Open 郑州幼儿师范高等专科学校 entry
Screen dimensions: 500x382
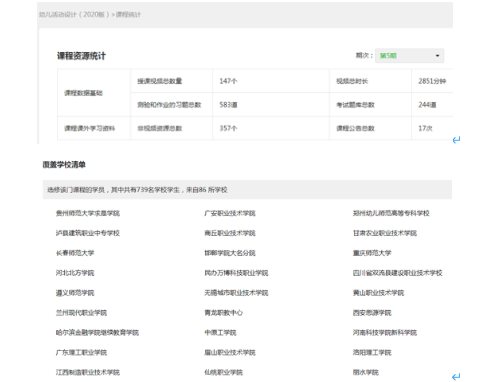(x=391, y=213)
